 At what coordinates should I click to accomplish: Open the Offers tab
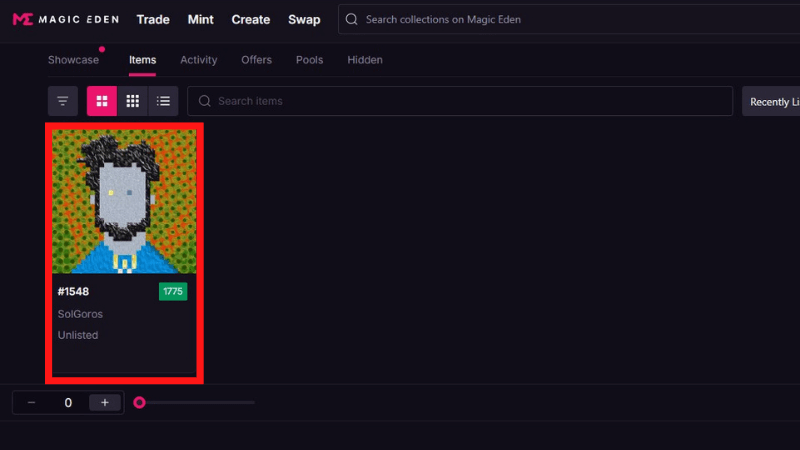[256, 60]
